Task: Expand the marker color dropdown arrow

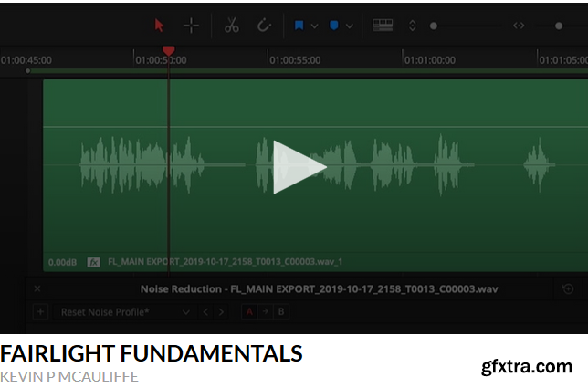Action: pyautogui.click(x=350, y=26)
